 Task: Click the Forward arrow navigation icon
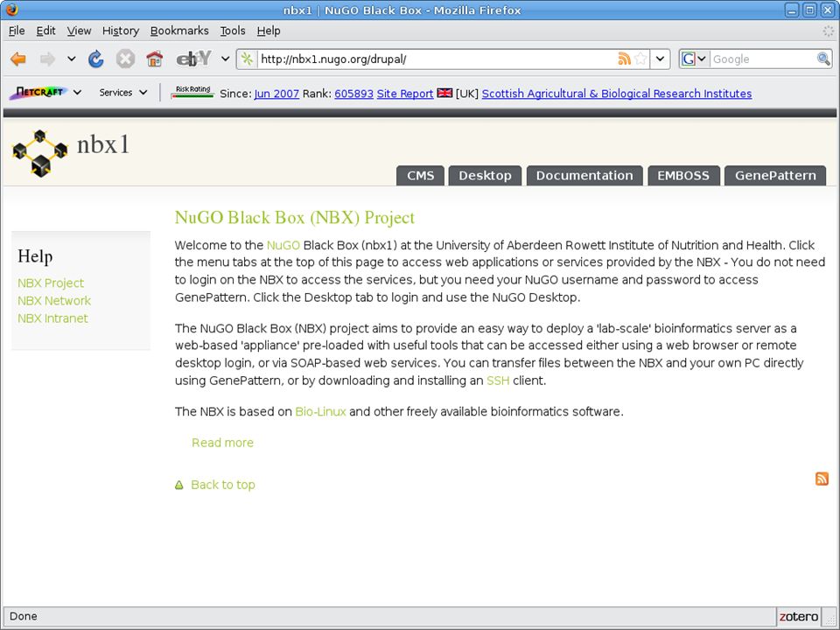47,59
